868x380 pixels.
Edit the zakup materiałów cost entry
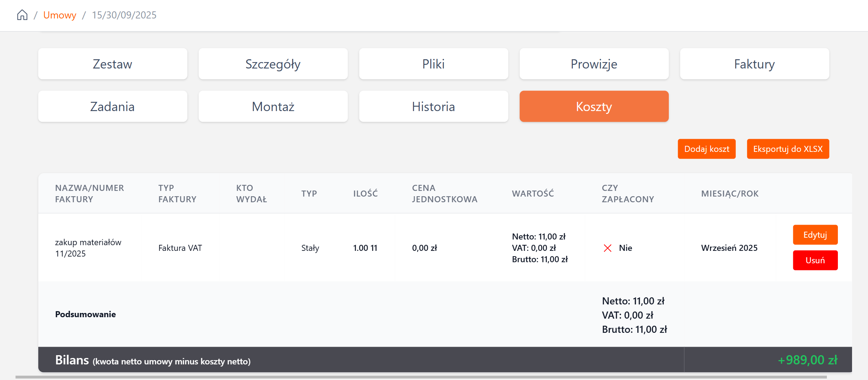815,235
